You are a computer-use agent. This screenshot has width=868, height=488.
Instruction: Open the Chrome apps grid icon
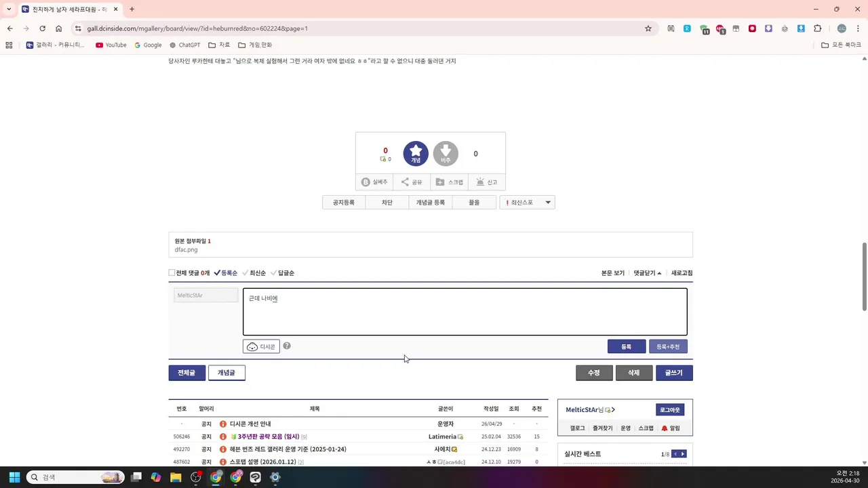click(9, 45)
